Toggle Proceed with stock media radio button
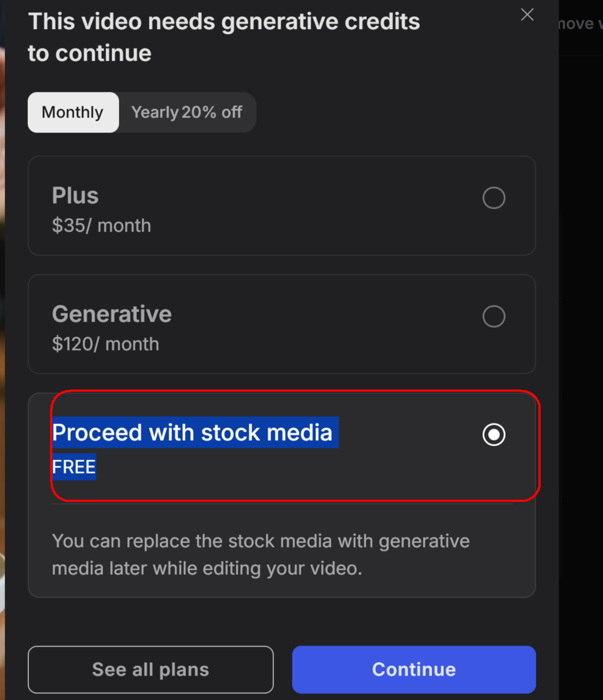The height and width of the screenshot is (700, 603). [x=494, y=435]
